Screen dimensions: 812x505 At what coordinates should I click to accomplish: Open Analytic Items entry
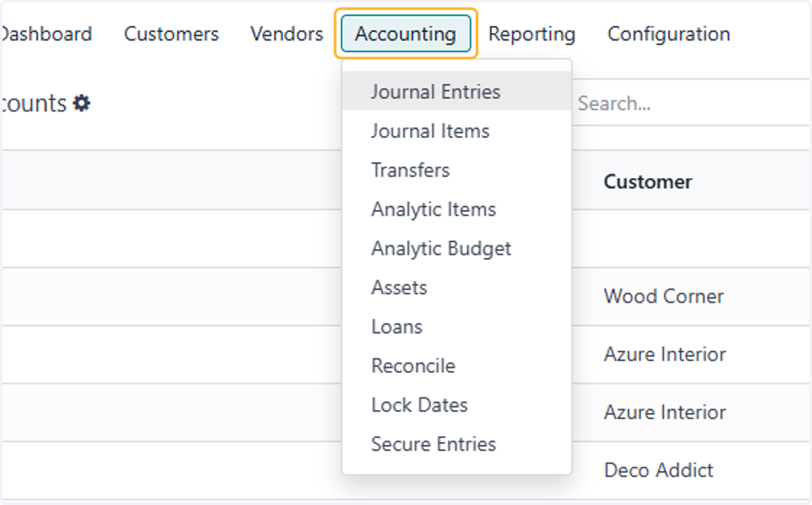(457, 209)
